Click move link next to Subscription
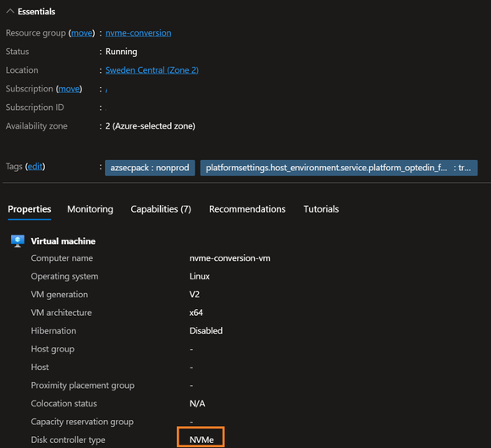Image resolution: width=491 pixels, height=448 pixels. [x=69, y=89]
